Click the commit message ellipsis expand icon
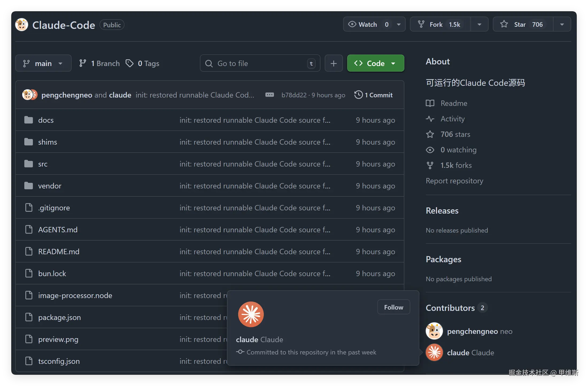588x386 pixels. pyautogui.click(x=269, y=95)
